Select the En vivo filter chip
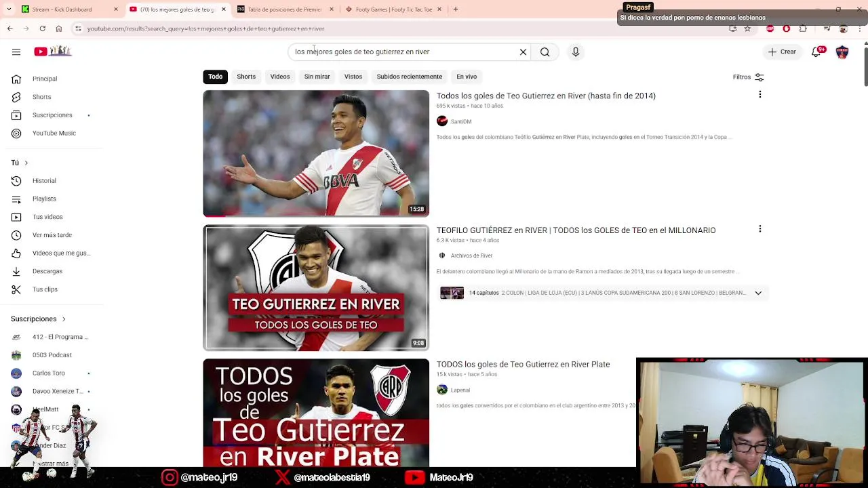Image resolution: width=868 pixels, height=488 pixels. point(467,77)
